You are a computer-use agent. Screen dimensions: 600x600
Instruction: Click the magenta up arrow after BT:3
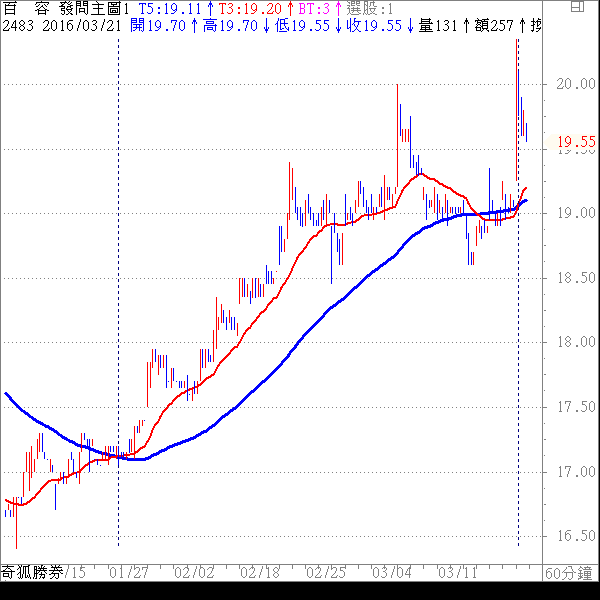[338, 8]
